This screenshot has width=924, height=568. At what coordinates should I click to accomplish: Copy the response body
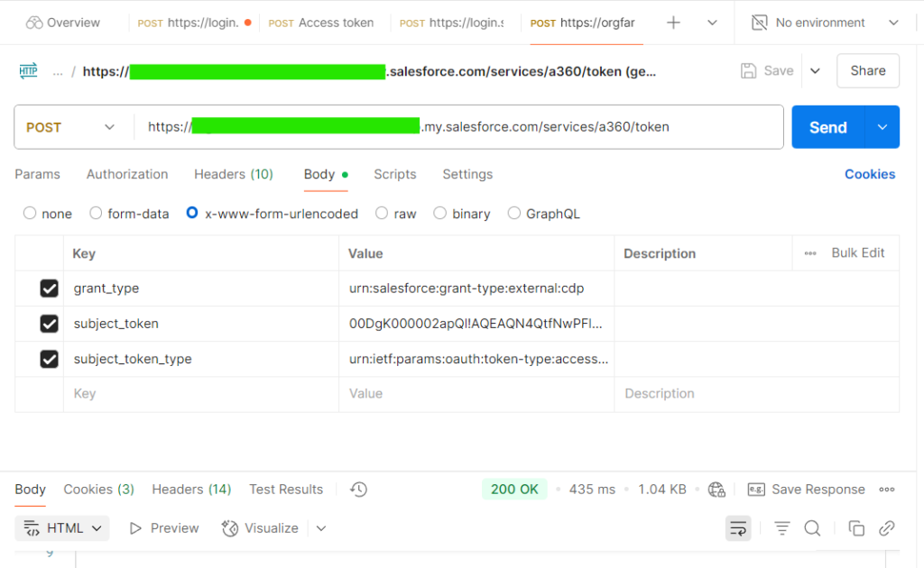pos(856,528)
